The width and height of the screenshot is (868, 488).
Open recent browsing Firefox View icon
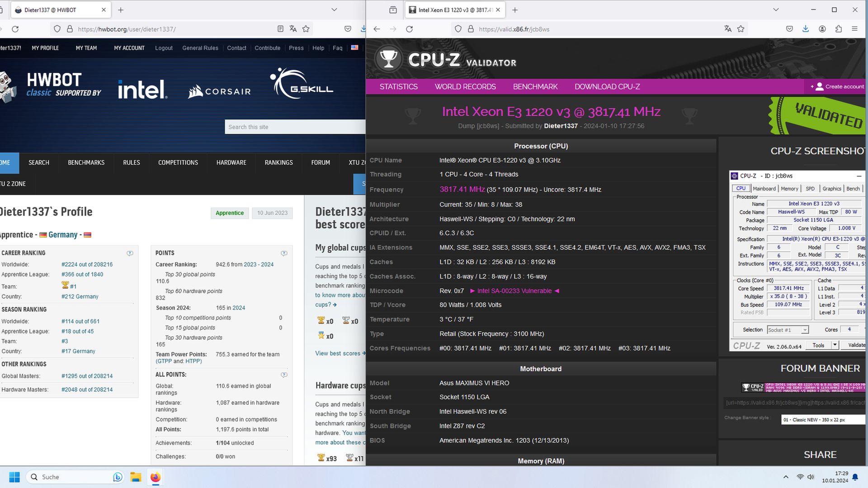(393, 9)
